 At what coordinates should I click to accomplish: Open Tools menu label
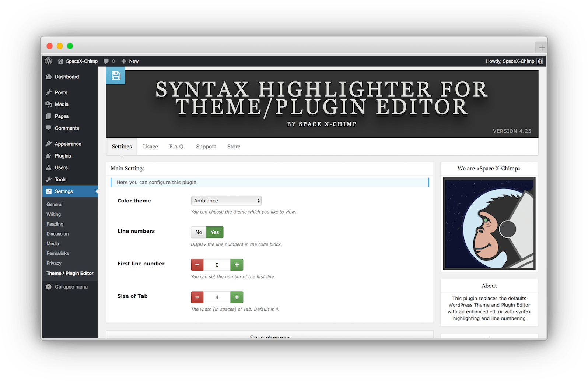(x=60, y=179)
